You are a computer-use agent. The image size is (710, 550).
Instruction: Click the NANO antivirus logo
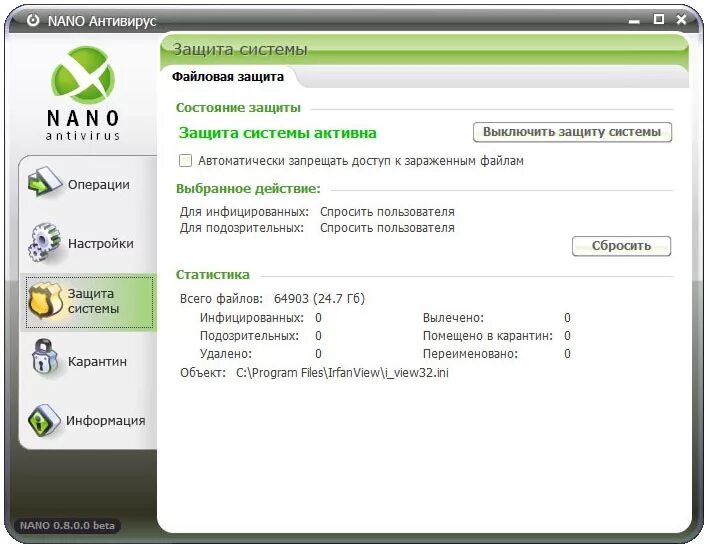click(x=83, y=93)
